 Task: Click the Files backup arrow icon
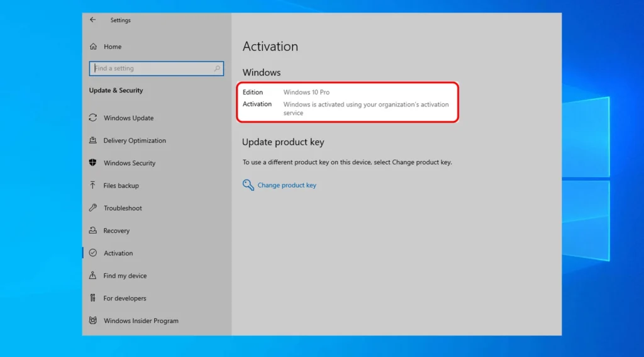click(93, 185)
